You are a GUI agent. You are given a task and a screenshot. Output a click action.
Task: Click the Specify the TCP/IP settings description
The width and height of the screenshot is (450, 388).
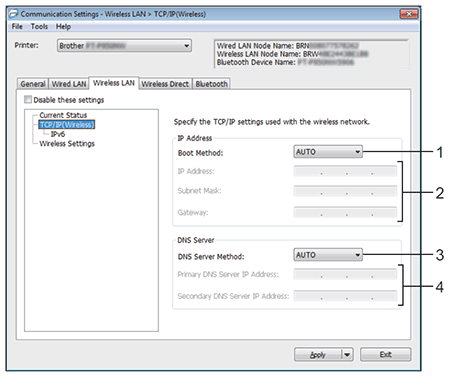[272, 122]
